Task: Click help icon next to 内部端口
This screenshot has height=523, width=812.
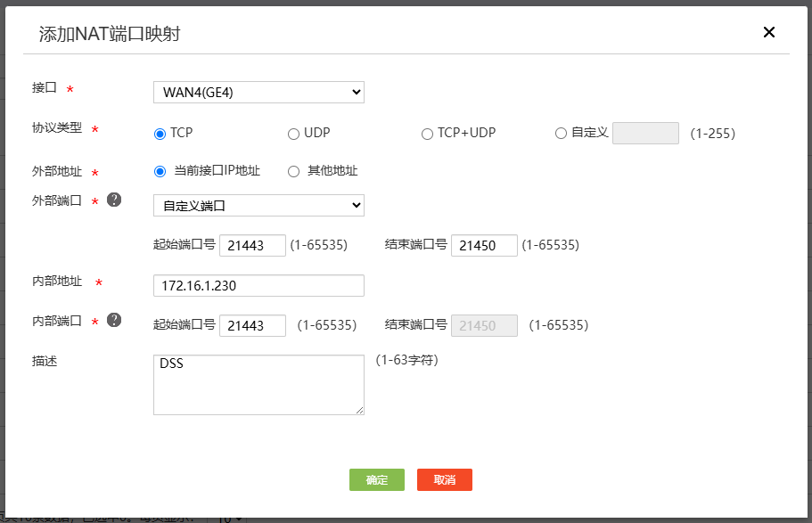Action: tap(114, 320)
